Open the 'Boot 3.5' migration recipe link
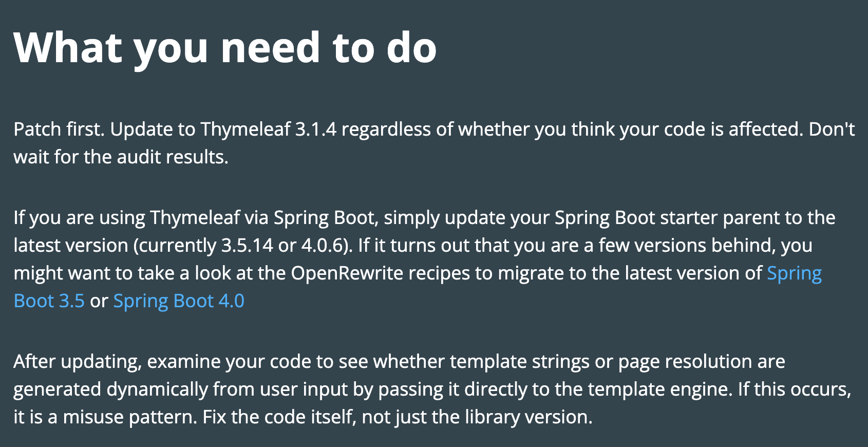The image size is (868, 447). [x=49, y=301]
